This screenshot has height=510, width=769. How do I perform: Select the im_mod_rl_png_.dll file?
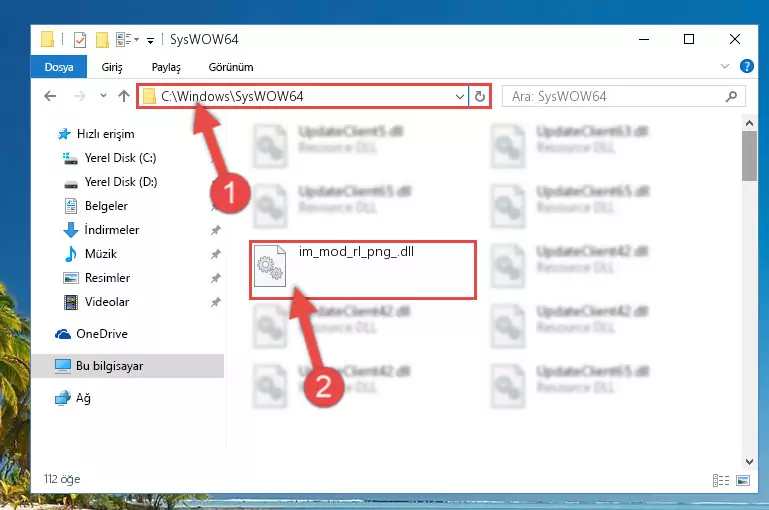point(363,270)
